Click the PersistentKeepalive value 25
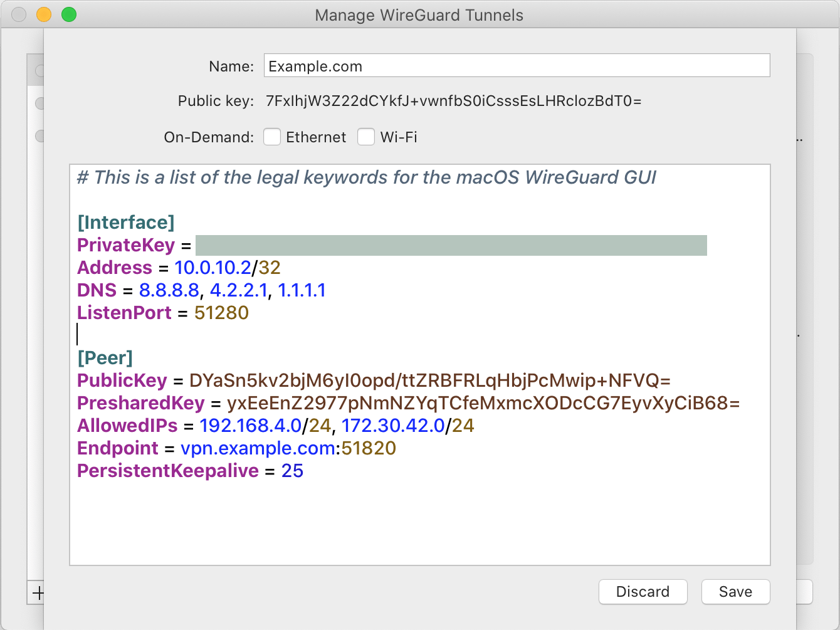Viewport: 840px width, 630px height. [292, 471]
